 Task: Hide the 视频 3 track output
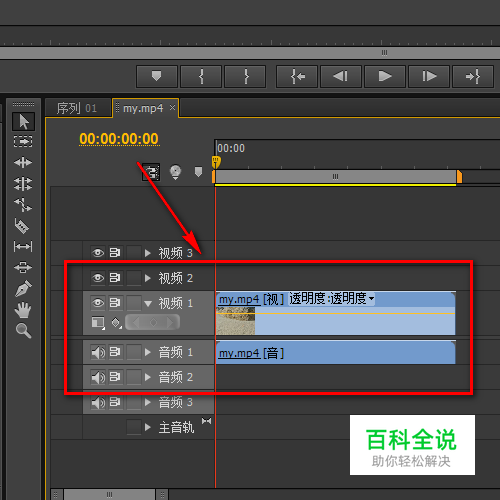tap(98, 253)
